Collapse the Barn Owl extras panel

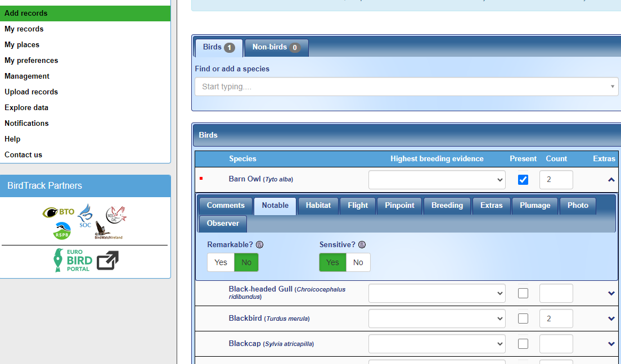(611, 180)
